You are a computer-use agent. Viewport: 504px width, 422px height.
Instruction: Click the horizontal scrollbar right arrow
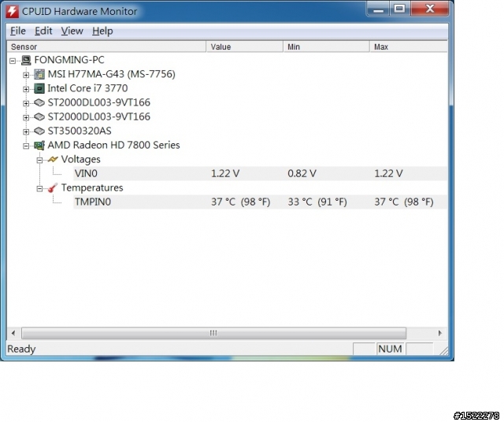(x=439, y=333)
